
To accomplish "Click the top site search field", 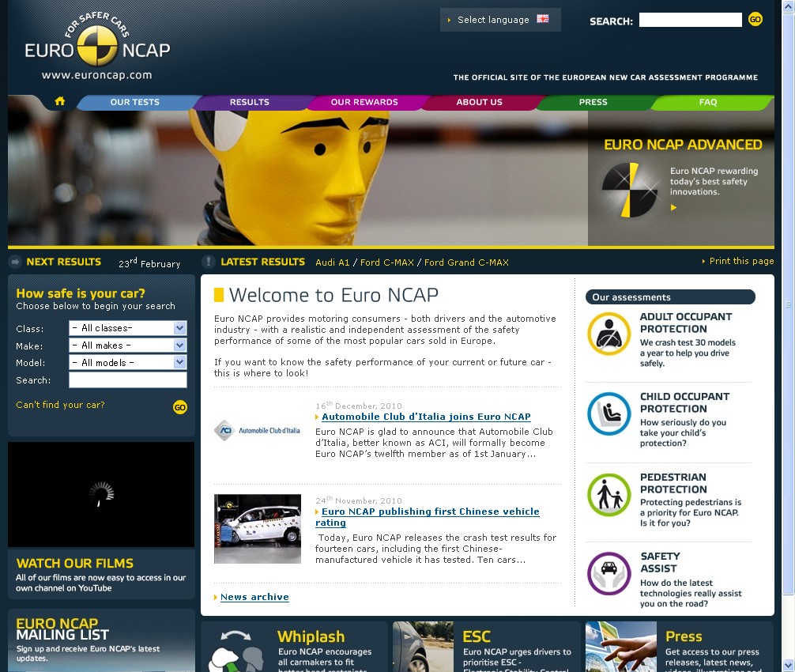I will pyautogui.click(x=690, y=20).
